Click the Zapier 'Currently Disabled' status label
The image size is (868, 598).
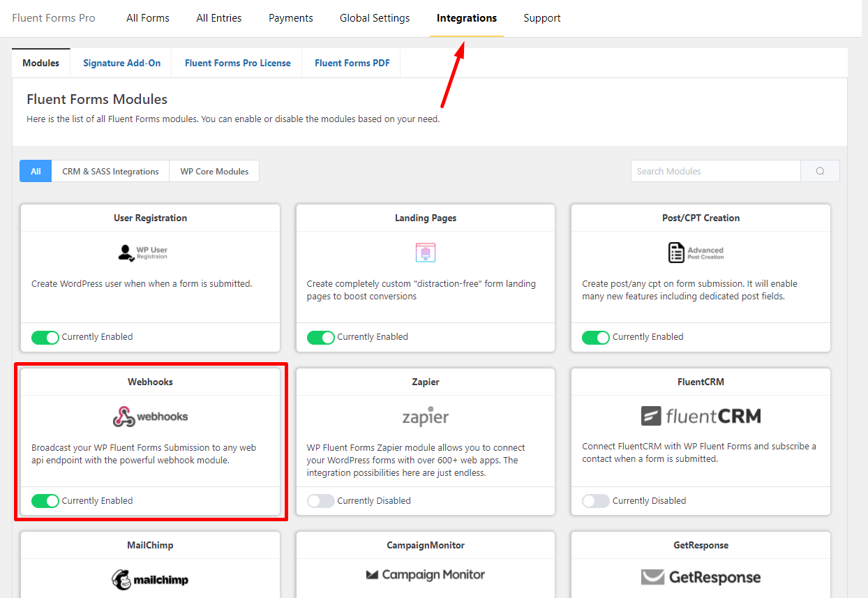point(374,501)
